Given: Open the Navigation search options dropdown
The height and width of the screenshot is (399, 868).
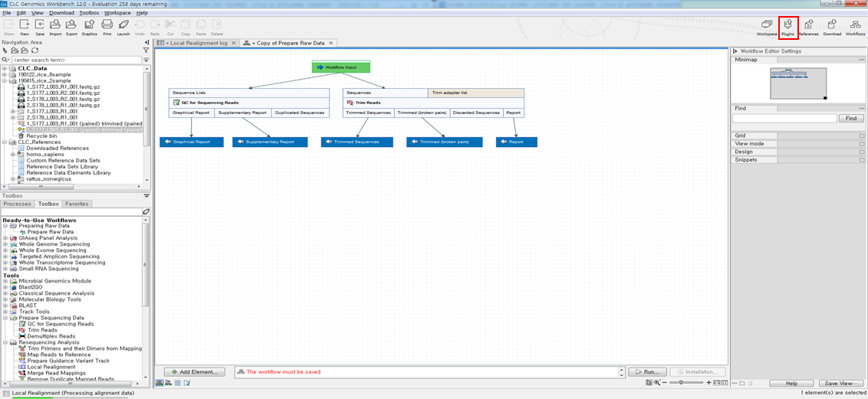Looking at the screenshot, I should pyautogui.click(x=146, y=60).
